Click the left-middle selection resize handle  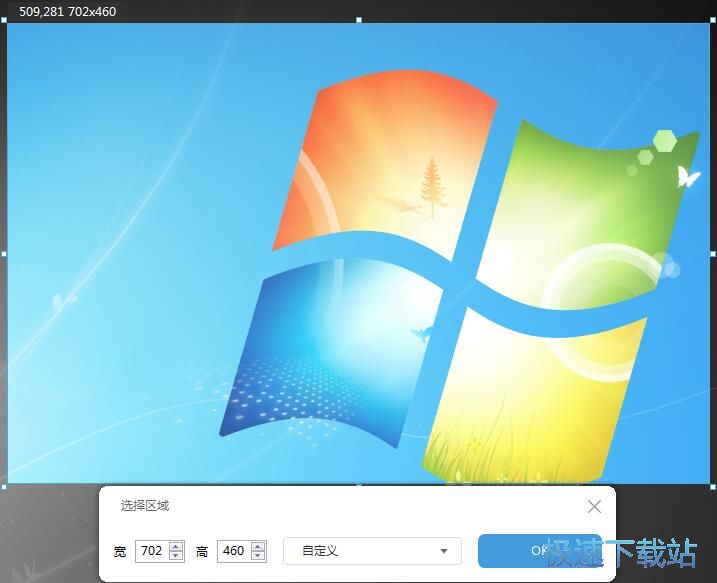(x=4, y=253)
